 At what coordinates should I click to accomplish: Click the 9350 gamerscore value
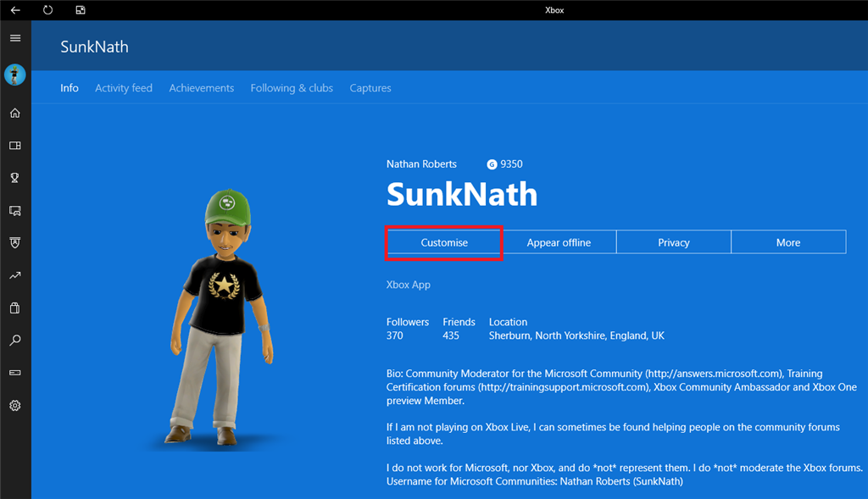[511, 164]
